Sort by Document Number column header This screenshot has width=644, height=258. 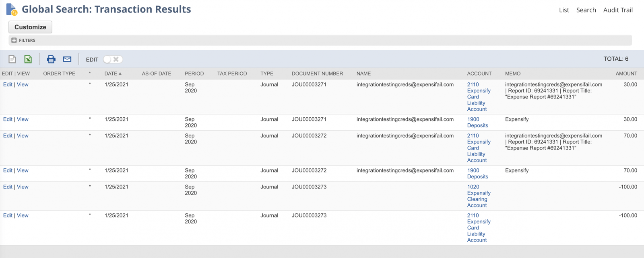317,74
